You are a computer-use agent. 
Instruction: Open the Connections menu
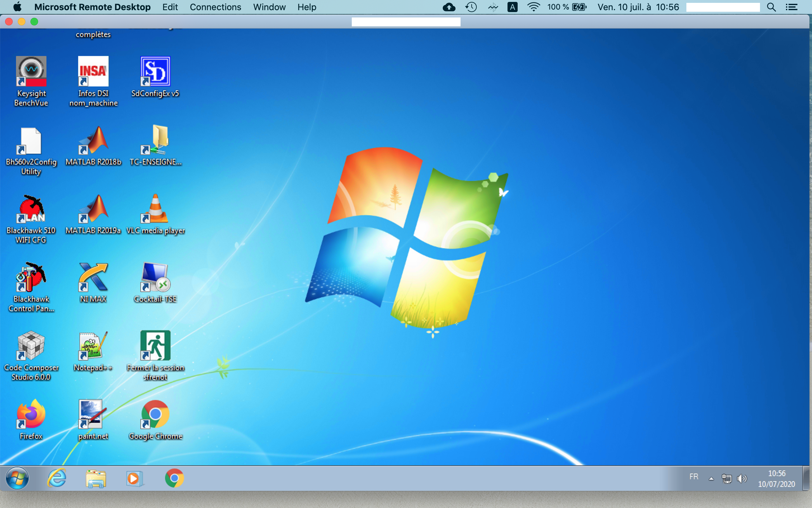(215, 7)
